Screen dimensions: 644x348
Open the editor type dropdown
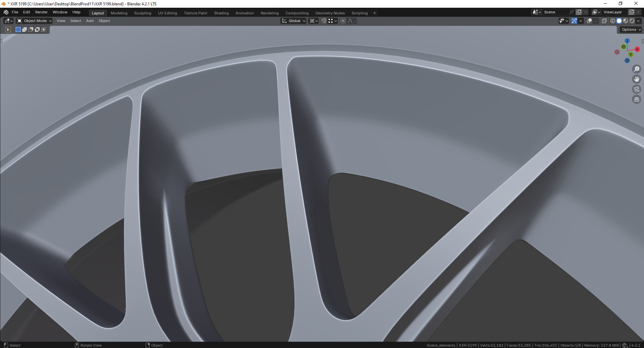[8, 21]
